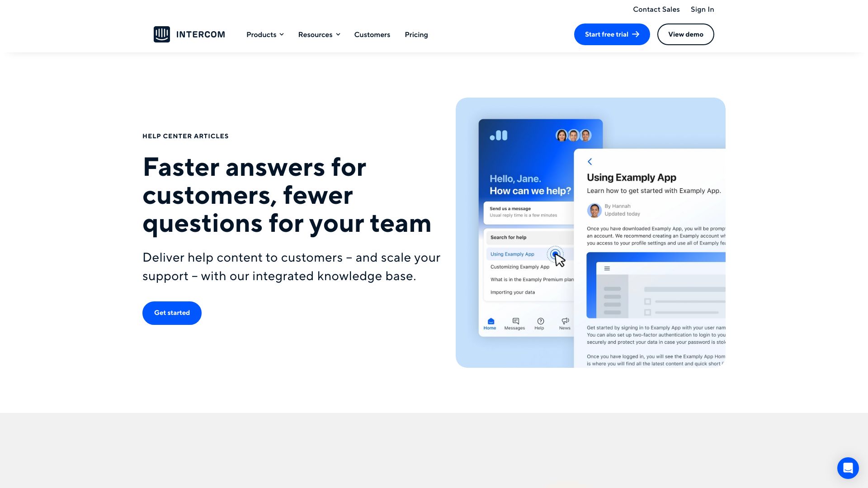Viewport: 868px width, 488px height.
Task: Click the menu/hamburger icon in article view
Action: [608, 269]
